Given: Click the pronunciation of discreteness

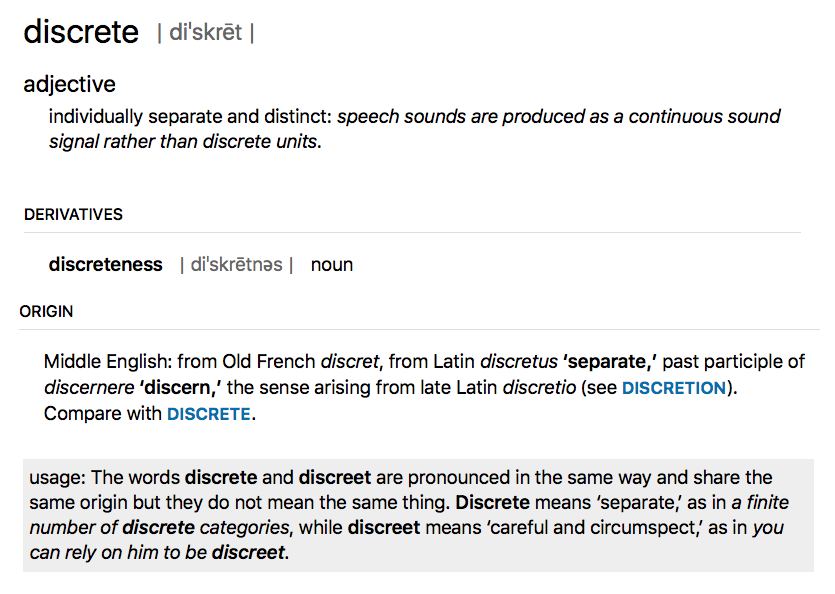Looking at the screenshot, I should [236, 265].
